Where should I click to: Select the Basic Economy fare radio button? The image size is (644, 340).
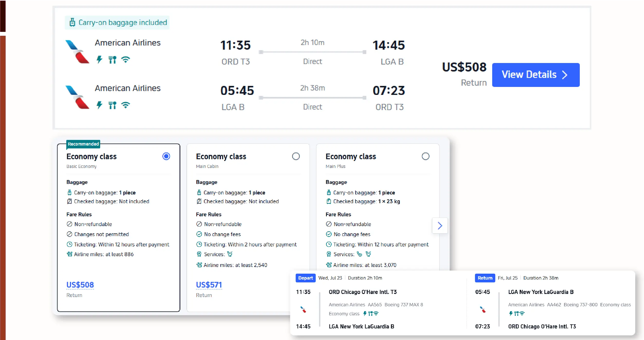tap(166, 156)
